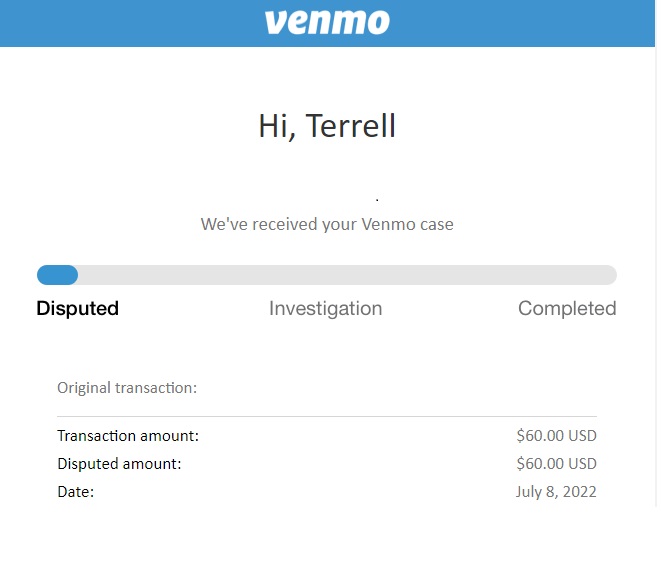This screenshot has width=661, height=565.
Task: Click the "Transaction amount:" label
Action: coord(128,436)
